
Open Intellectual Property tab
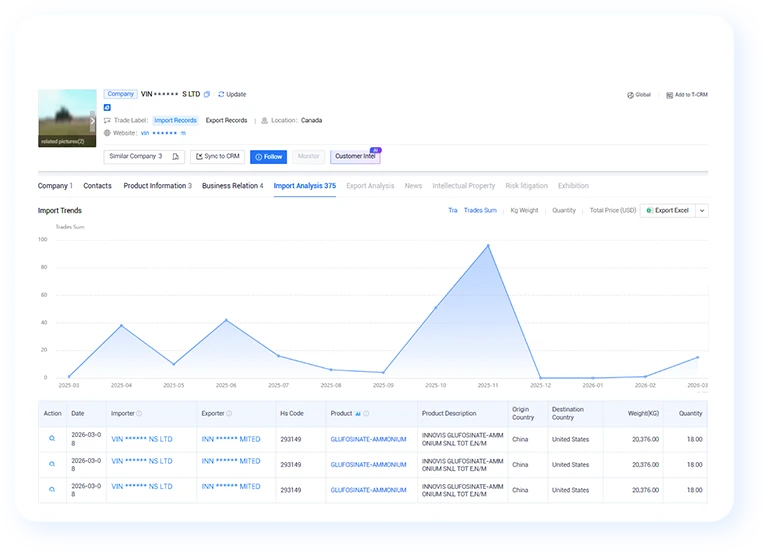[464, 186]
